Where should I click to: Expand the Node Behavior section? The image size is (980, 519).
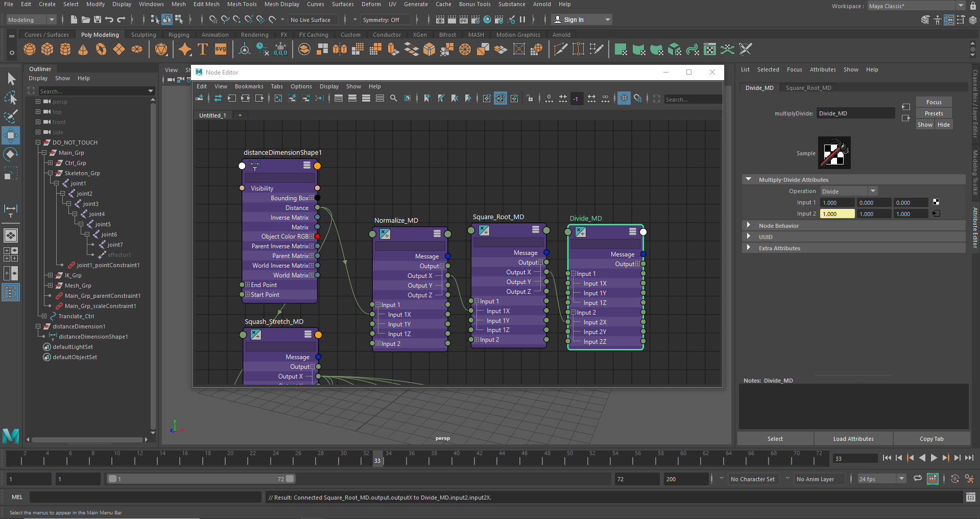point(853,225)
